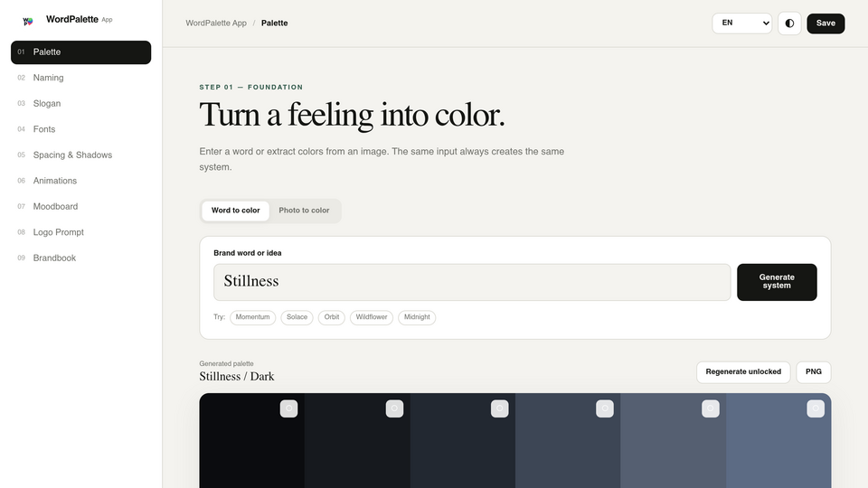
Task: Toggle lock on the third dark navy swatch
Action: tap(499, 408)
